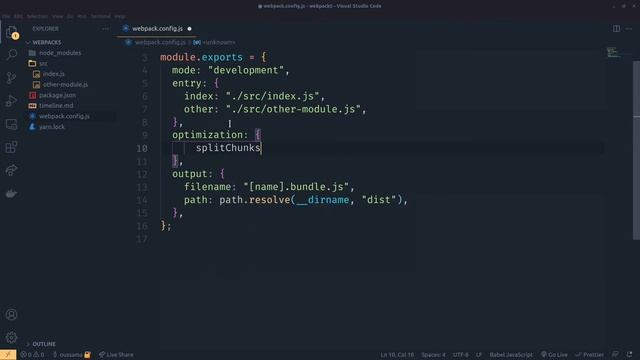This screenshot has width=640, height=360.
Task: Click the optimization key on line 9
Action: pyautogui.click(x=207, y=135)
